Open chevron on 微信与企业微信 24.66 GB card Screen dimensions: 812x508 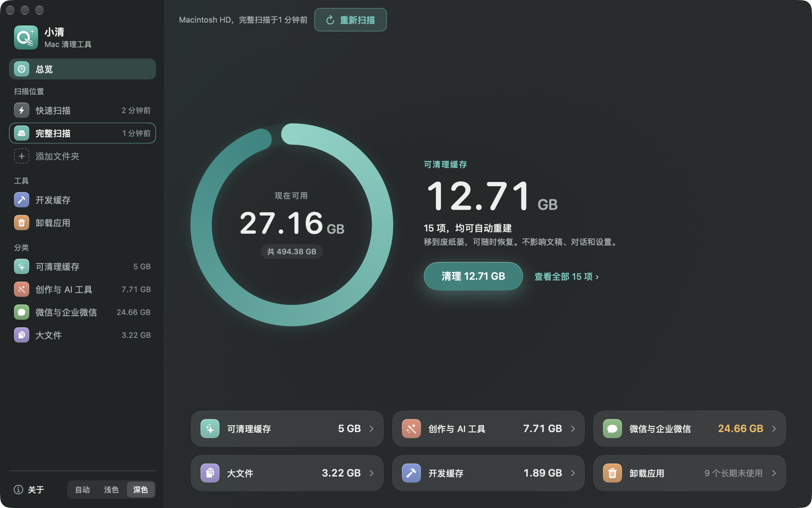[774, 429]
